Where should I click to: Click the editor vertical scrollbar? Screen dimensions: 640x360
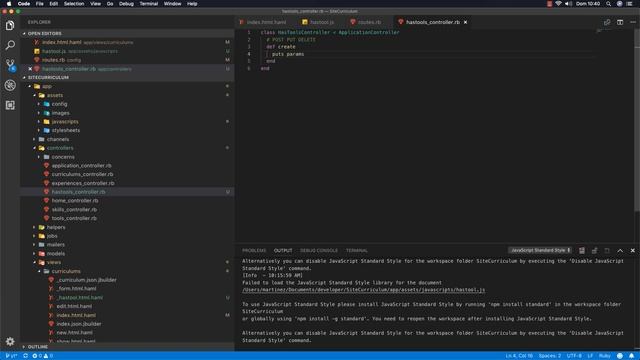637,120
